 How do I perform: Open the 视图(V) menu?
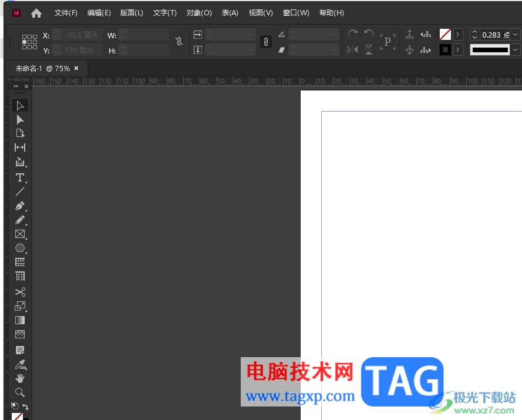click(261, 13)
